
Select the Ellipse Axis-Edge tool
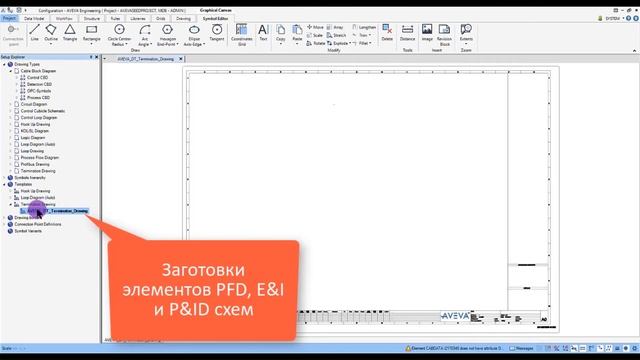tap(194, 35)
